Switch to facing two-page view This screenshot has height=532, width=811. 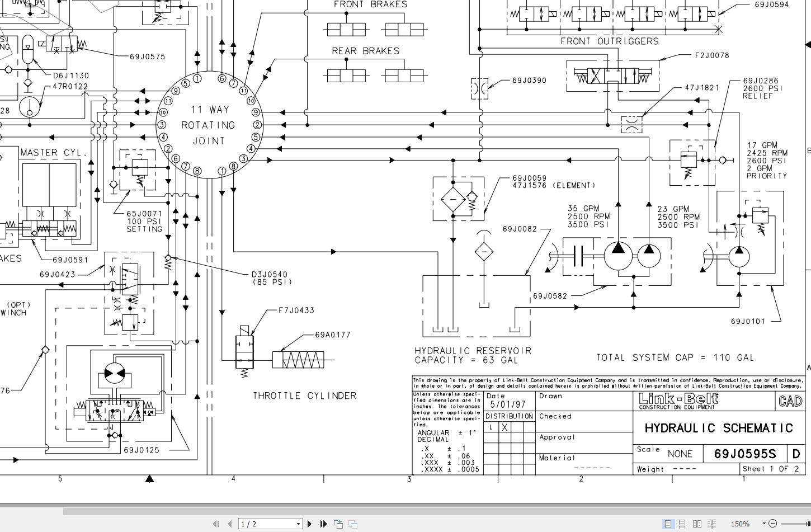point(697,524)
